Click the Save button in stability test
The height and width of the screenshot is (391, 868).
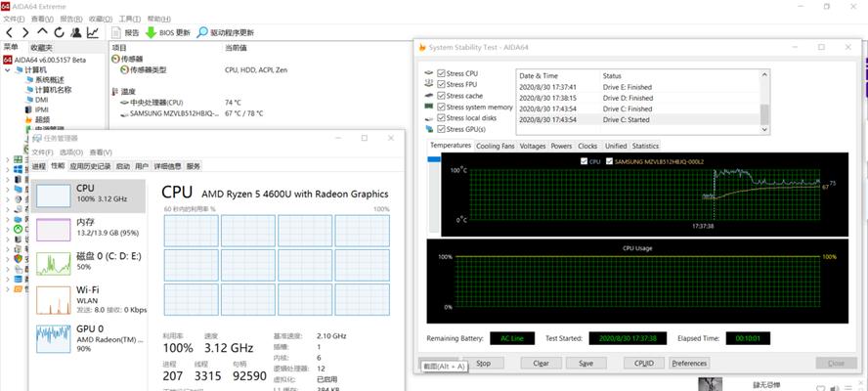coord(586,364)
